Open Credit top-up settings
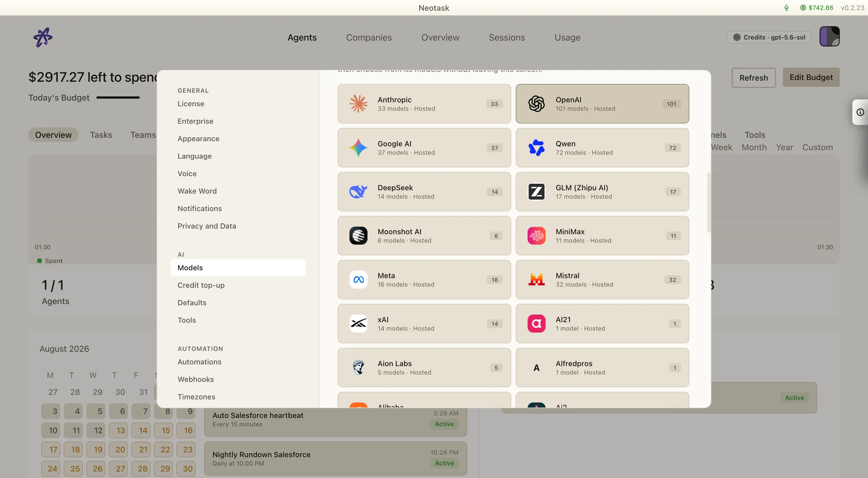Viewport: 868px width, 478px height. pyautogui.click(x=238, y=285)
